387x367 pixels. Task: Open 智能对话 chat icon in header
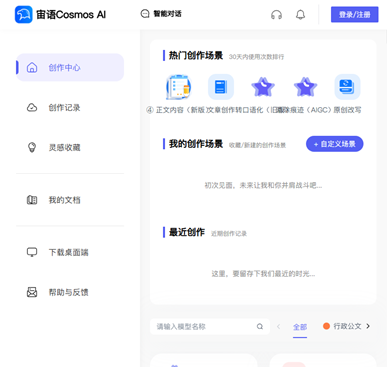(145, 14)
